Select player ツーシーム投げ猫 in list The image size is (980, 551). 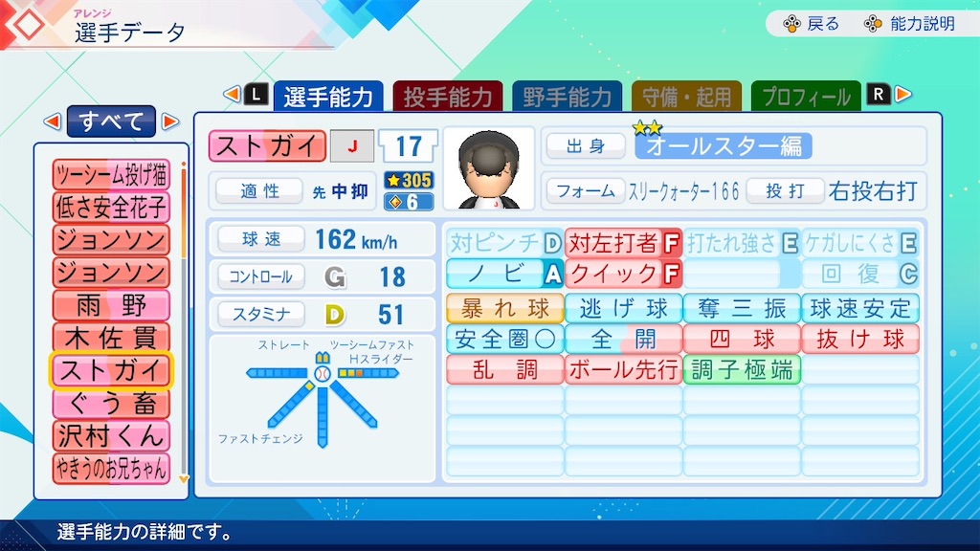point(111,175)
